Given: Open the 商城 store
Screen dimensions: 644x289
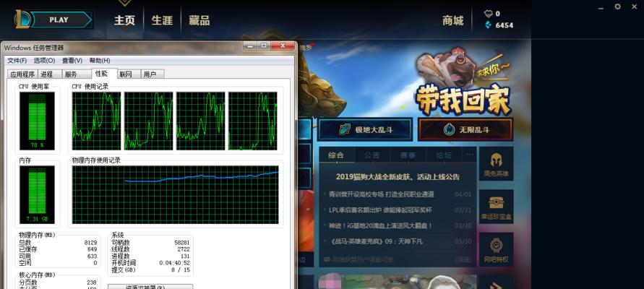Looking at the screenshot, I should click(x=452, y=20).
